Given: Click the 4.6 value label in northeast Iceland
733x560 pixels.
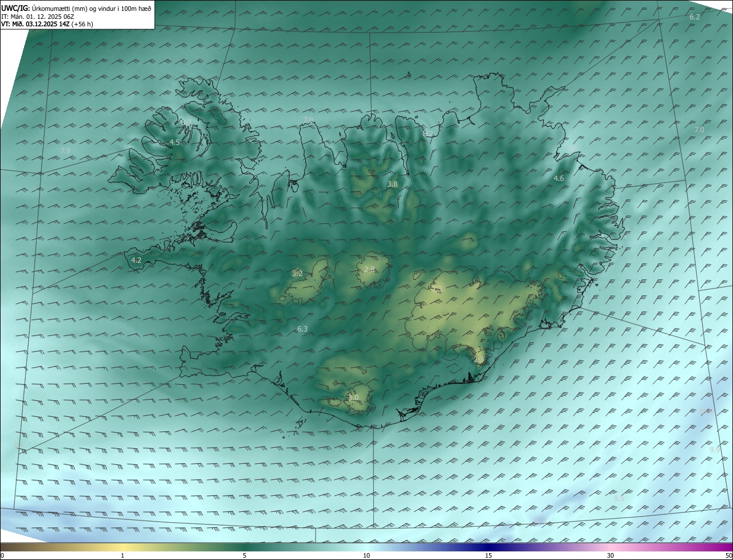Looking at the screenshot, I should pyautogui.click(x=559, y=179).
